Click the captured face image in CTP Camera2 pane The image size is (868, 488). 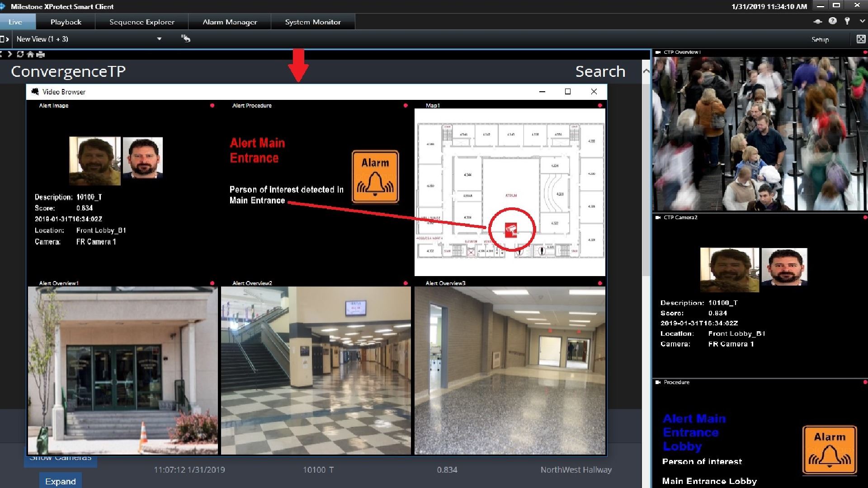tap(730, 270)
